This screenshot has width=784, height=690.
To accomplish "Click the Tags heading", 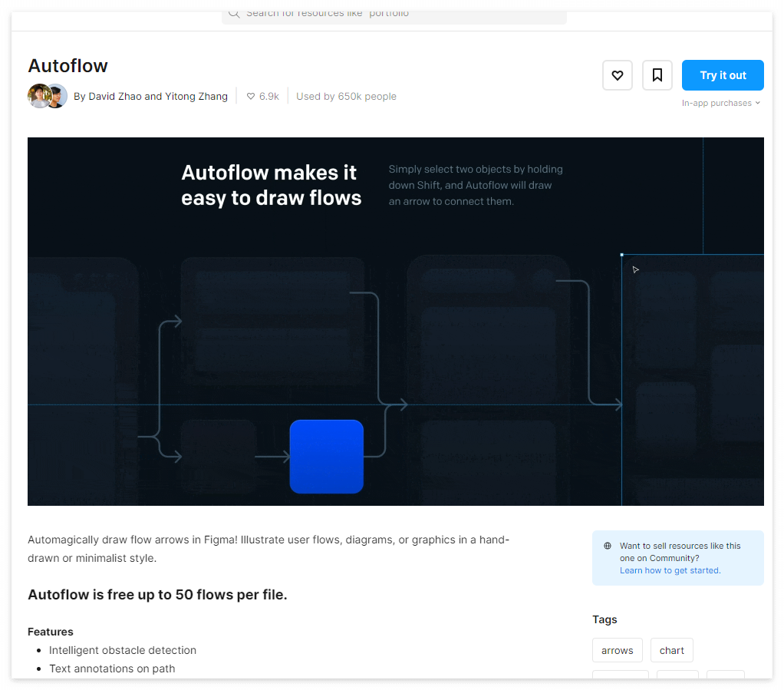I will pos(604,619).
